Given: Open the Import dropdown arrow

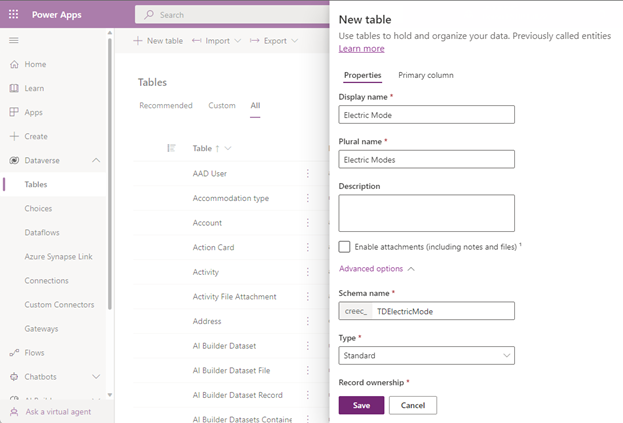Looking at the screenshot, I should [x=238, y=41].
